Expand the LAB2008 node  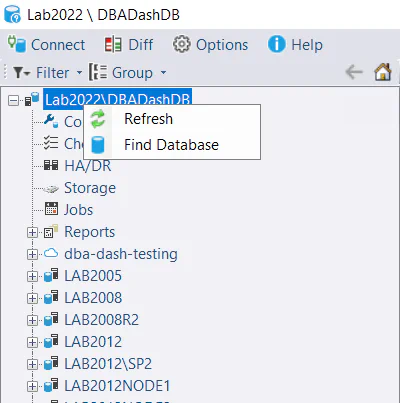coord(32,298)
